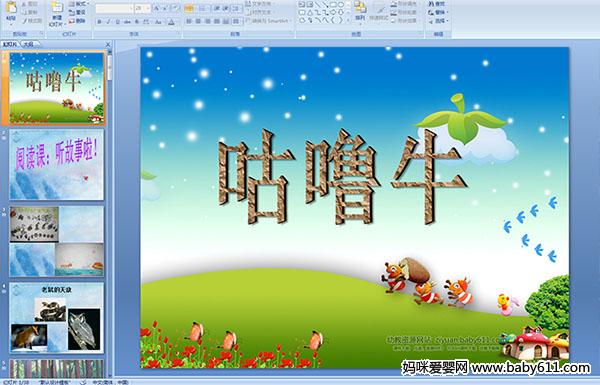Click the font color A icon
The image size is (600, 385).
click(x=171, y=22)
